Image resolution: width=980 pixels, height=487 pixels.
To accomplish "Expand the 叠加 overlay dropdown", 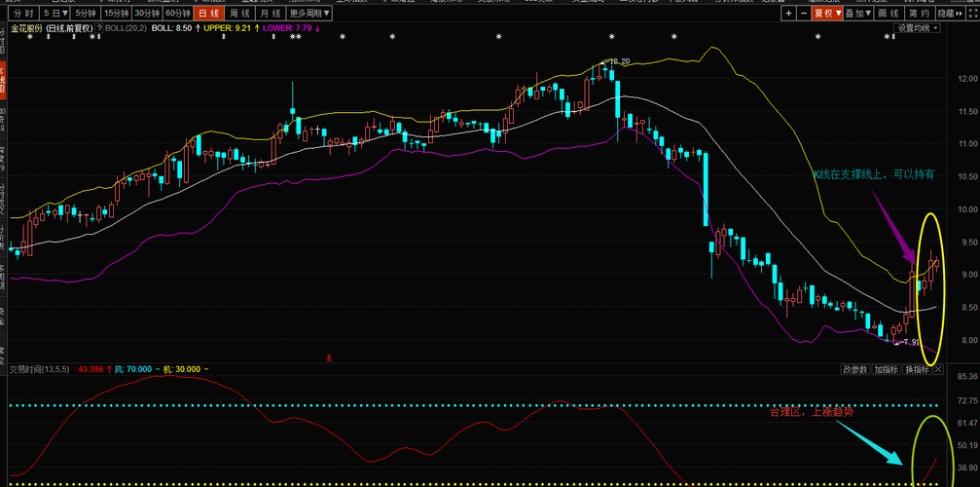I will (858, 13).
